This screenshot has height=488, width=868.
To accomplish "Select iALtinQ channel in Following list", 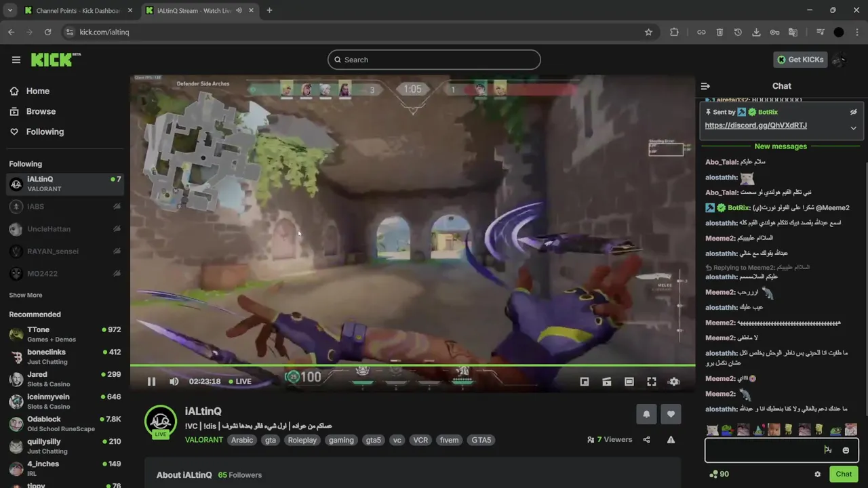I will (65, 184).
